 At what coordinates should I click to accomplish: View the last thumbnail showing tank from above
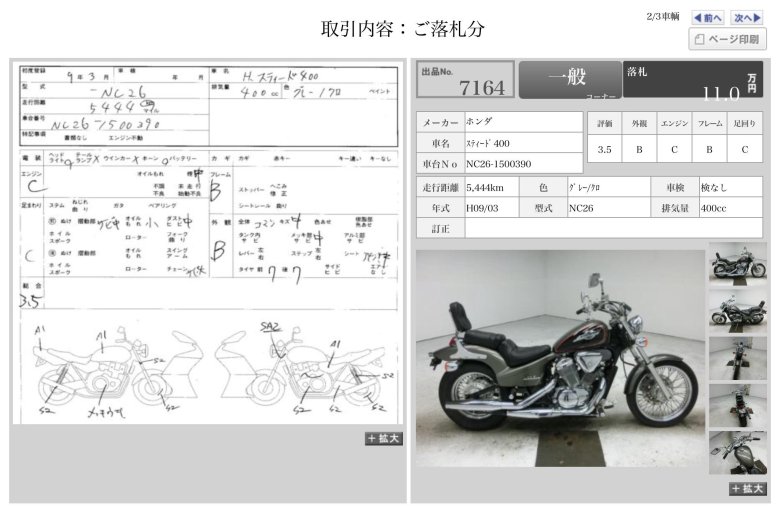pyautogui.click(x=738, y=452)
